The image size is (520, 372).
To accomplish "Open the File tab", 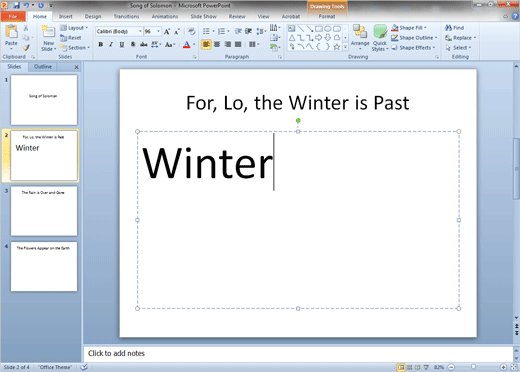I will (x=13, y=16).
